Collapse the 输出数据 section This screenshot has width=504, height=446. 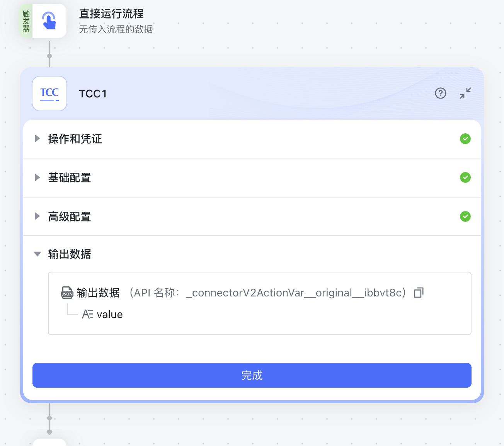37,254
